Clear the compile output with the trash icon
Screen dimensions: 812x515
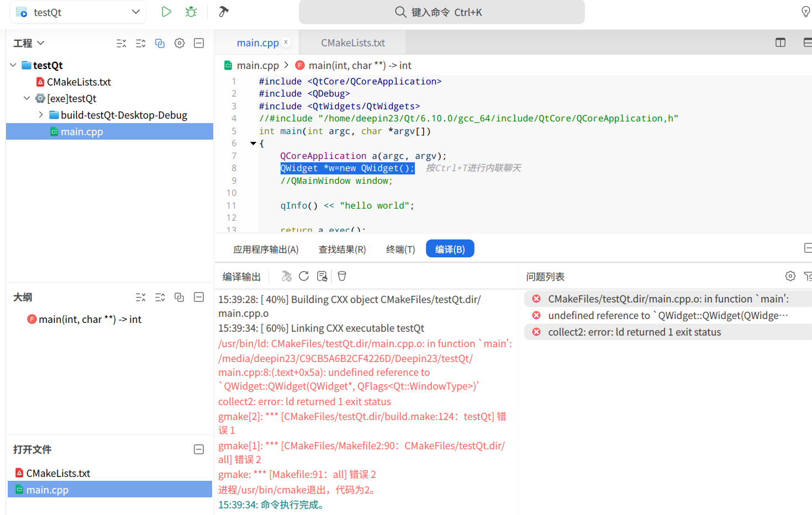click(342, 276)
